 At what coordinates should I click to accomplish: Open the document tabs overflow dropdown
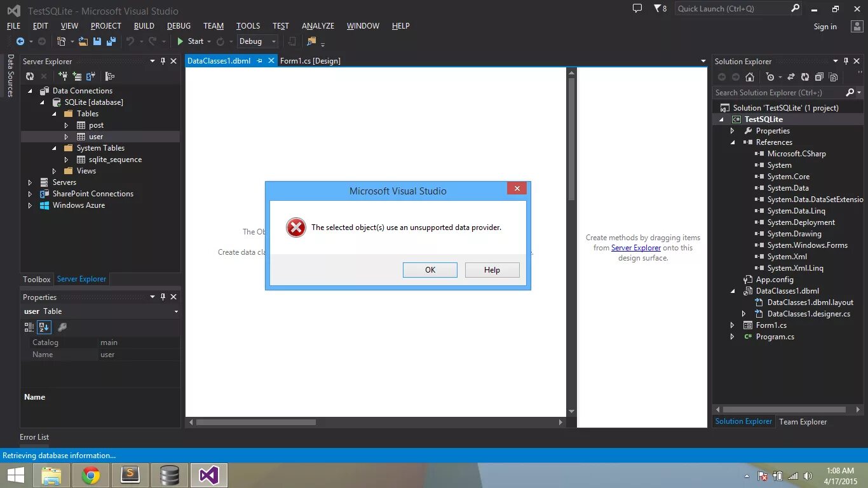coord(703,62)
